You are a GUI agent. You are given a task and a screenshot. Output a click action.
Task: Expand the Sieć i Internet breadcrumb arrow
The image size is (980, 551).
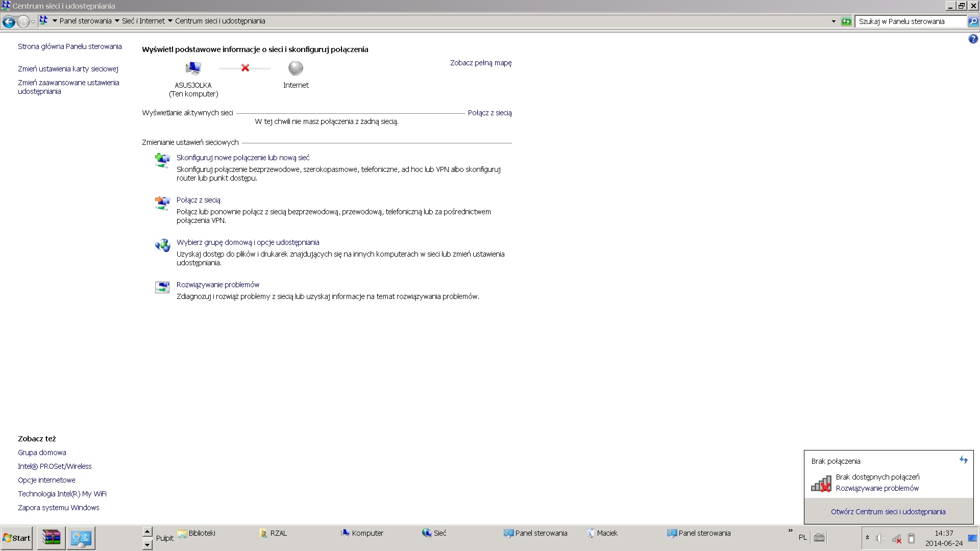[170, 21]
